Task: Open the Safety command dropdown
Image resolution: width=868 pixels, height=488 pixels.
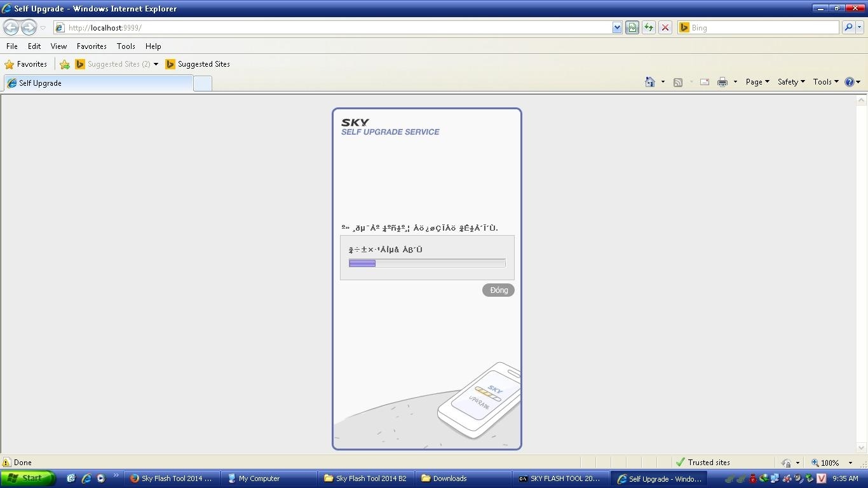Action: pyautogui.click(x=791, y=82)
